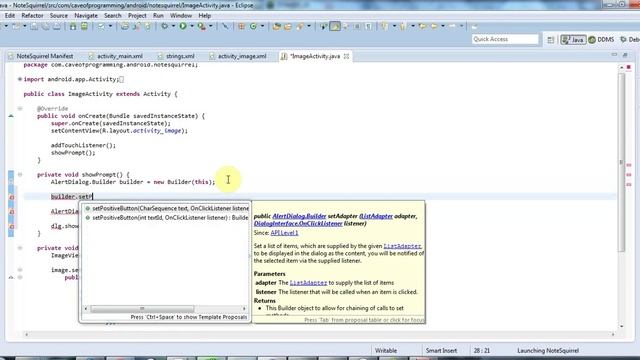Click the Run External Tools icon
This screenshot has height=360, width=640.
click(x=201, y=27)
